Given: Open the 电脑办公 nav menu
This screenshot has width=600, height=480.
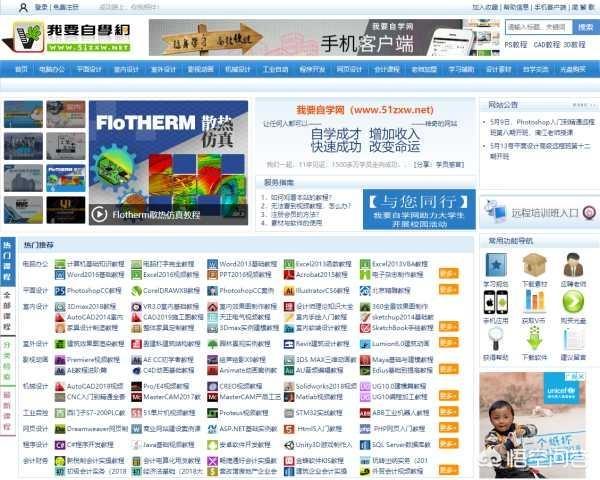Looking at the screenshot, I should pyautogui.click(x=52, y=69).
